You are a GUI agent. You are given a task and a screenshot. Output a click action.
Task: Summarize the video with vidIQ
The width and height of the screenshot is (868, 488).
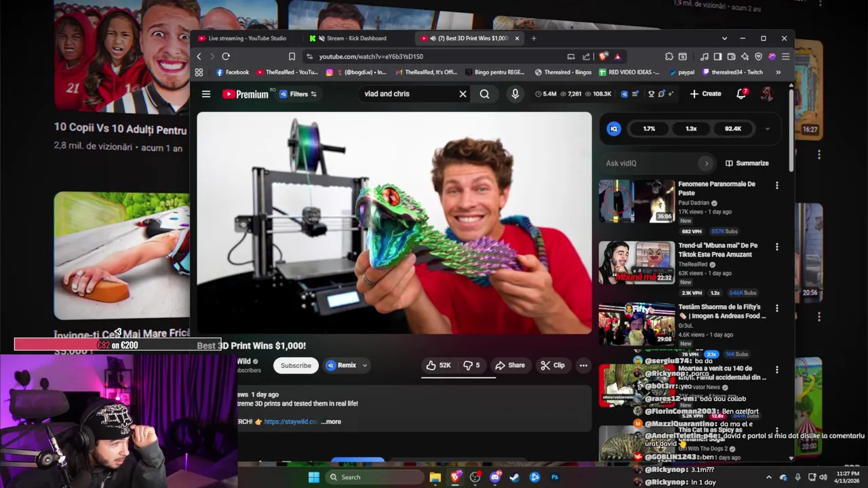coord(747,163)
